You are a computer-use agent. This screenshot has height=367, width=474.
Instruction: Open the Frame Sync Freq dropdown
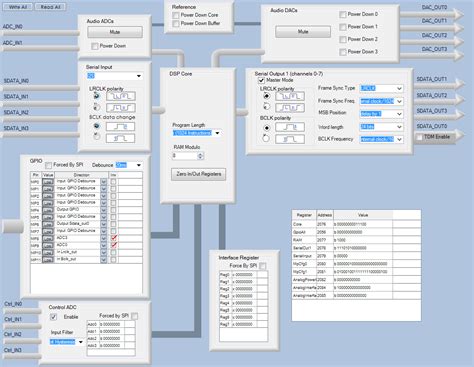[x=399, y=101]
